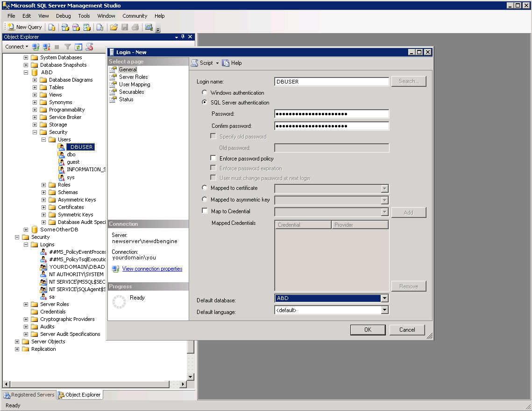Image resolution: width=532 pixels, height=411 pixels.
Task: Select Mapped to certificate radio button
Action: pos(205,188)
